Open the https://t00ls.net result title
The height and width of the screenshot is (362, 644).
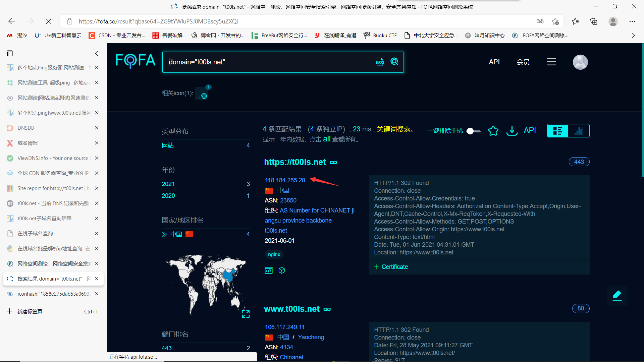[295, 162]
